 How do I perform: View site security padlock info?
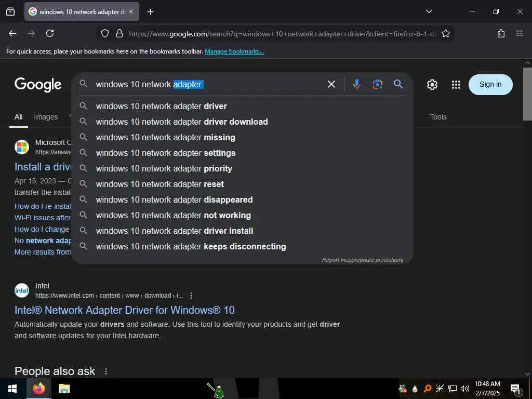click(x=119, y=33)
